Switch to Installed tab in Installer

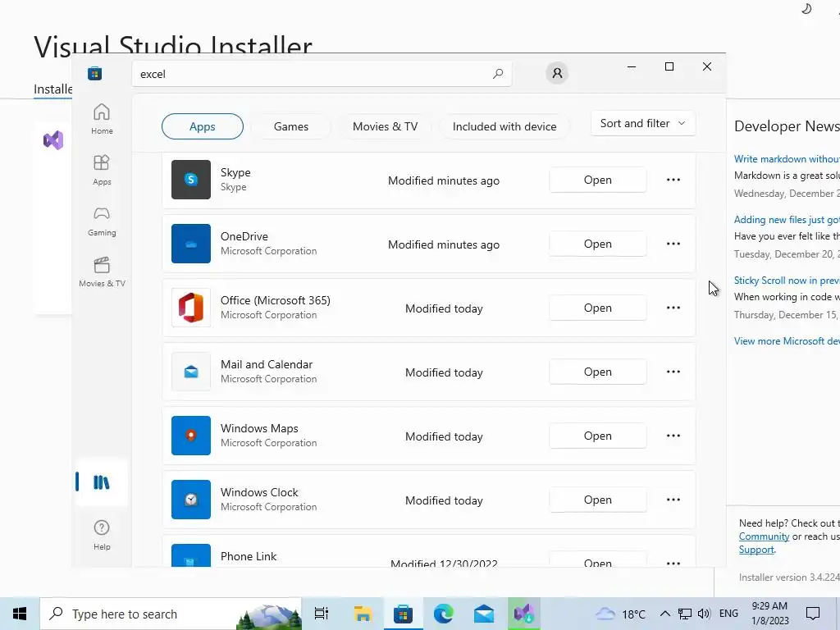coord(53,89)
